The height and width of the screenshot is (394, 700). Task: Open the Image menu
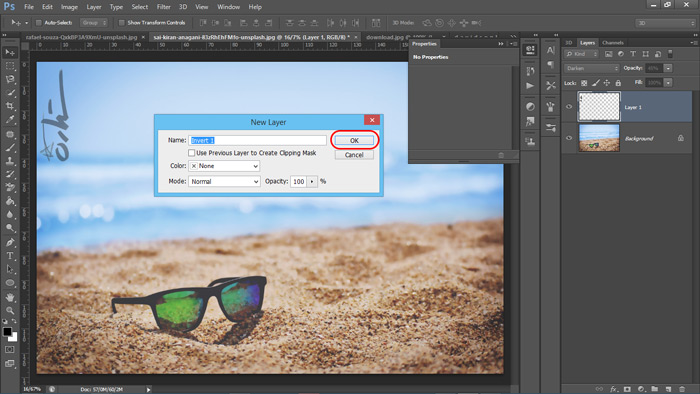(69, 7)
